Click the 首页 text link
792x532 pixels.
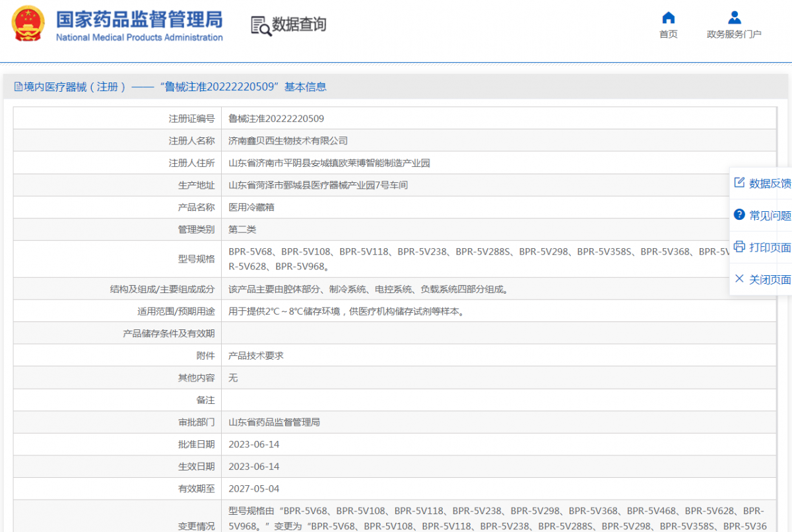[668, 34]
